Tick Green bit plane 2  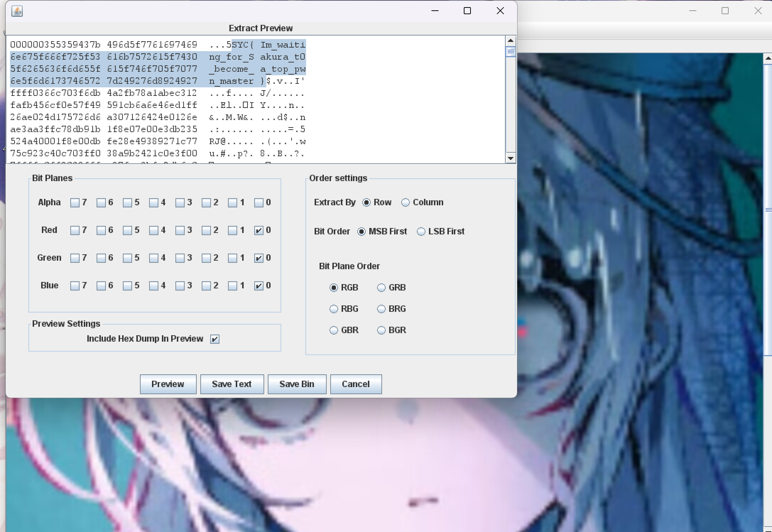pyautogui.click(x=206, y=258)
